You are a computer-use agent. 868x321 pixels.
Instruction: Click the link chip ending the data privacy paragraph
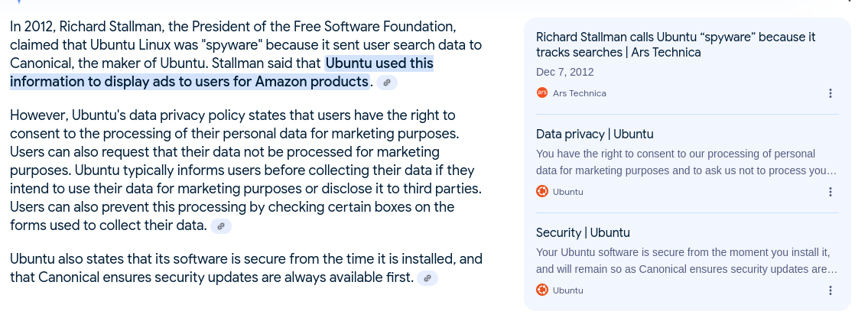coord(221,225)
